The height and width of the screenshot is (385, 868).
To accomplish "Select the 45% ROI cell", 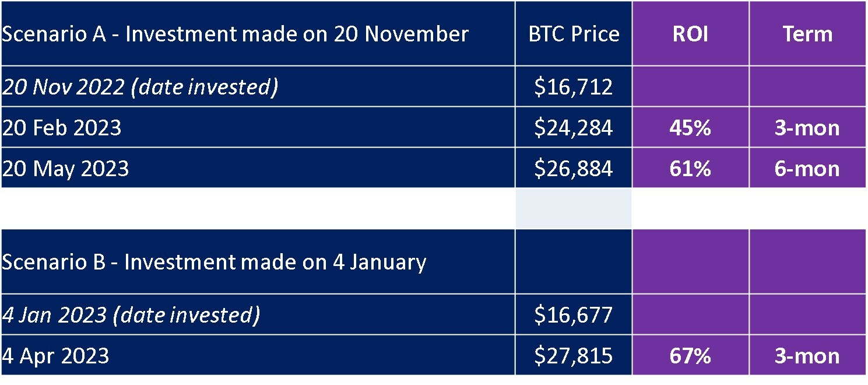I will coord(691,127).
